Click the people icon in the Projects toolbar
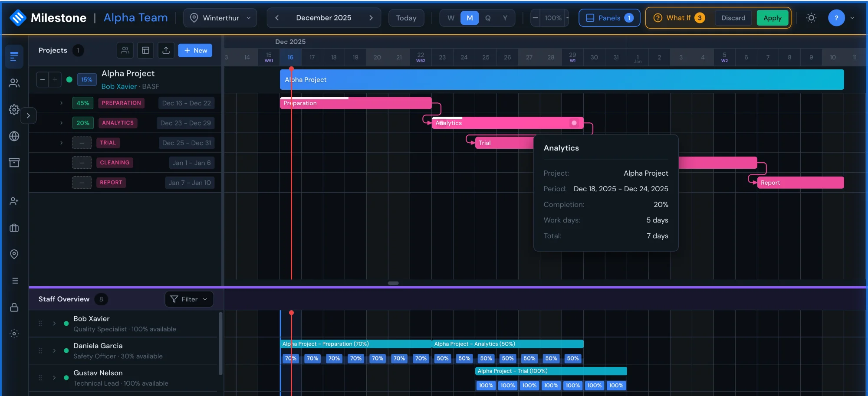 [x=125, y=50]
